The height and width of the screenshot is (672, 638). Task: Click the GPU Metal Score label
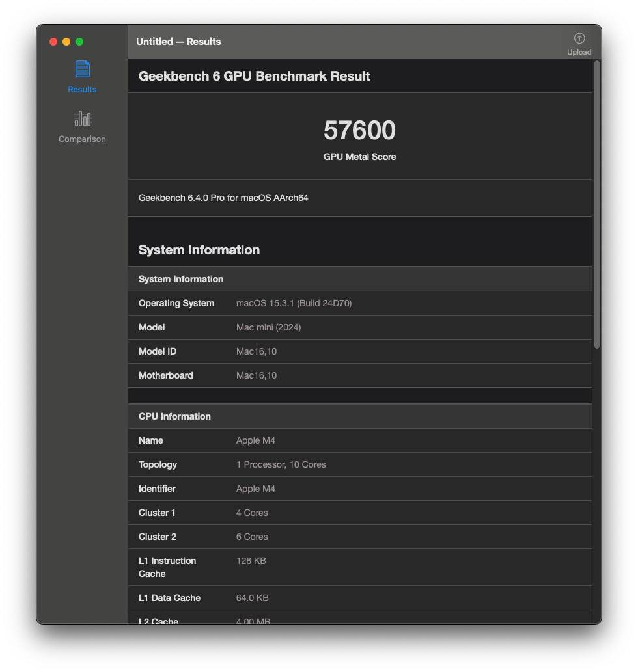click(x=359, y=157)
